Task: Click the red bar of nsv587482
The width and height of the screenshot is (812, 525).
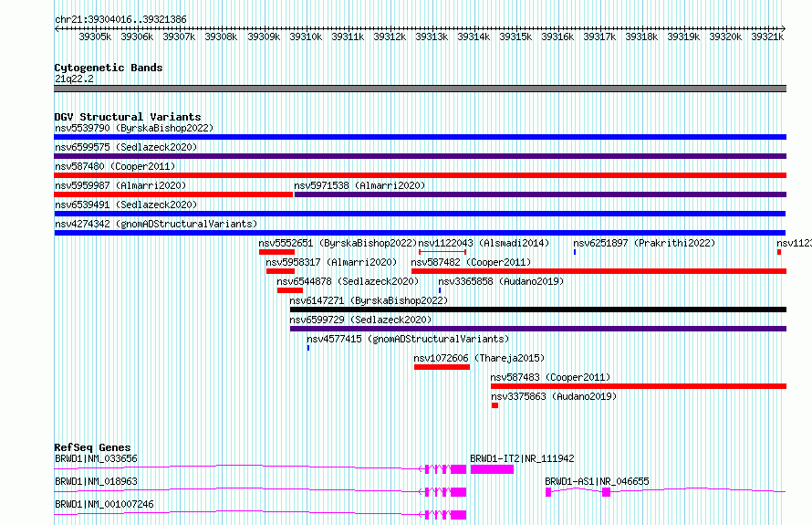Action: (x=599, y=271)
